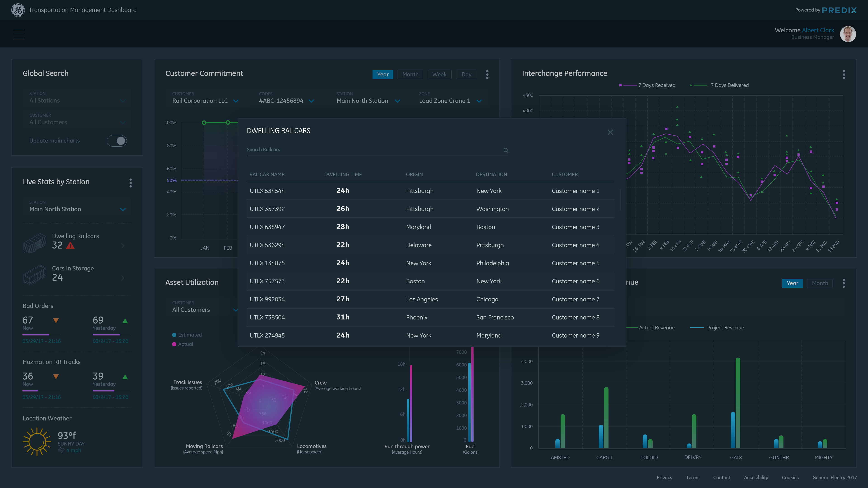
Task: Expand Main North Station dropdown in Live Stats
Action: [x=123, y=209]
